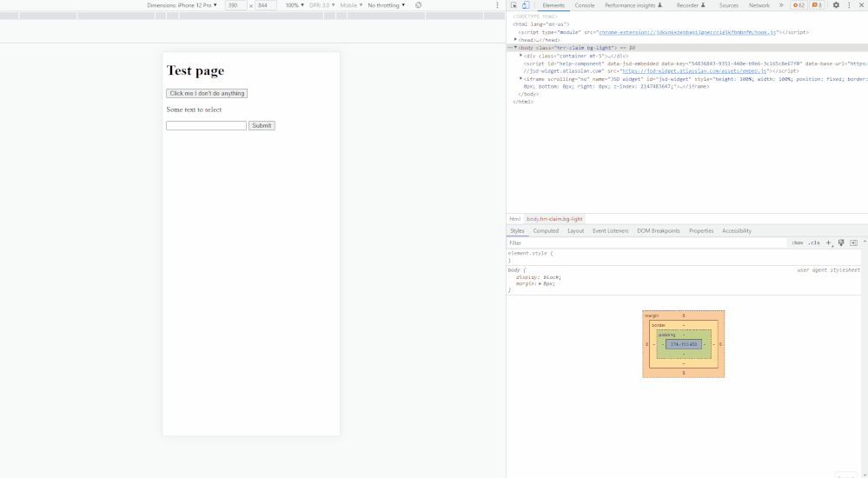Open the Mobile device type dropdown
This screenshot has height=478, width=868.
point(351,5)
